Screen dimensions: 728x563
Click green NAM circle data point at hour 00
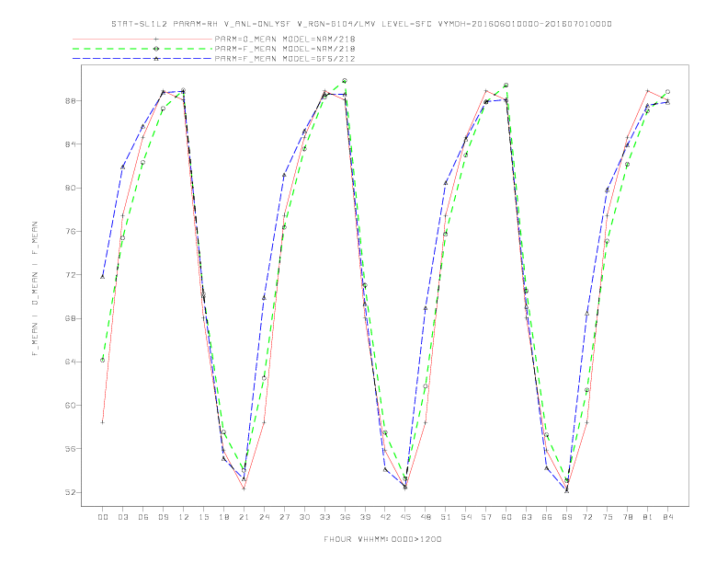tap(103, 360)
